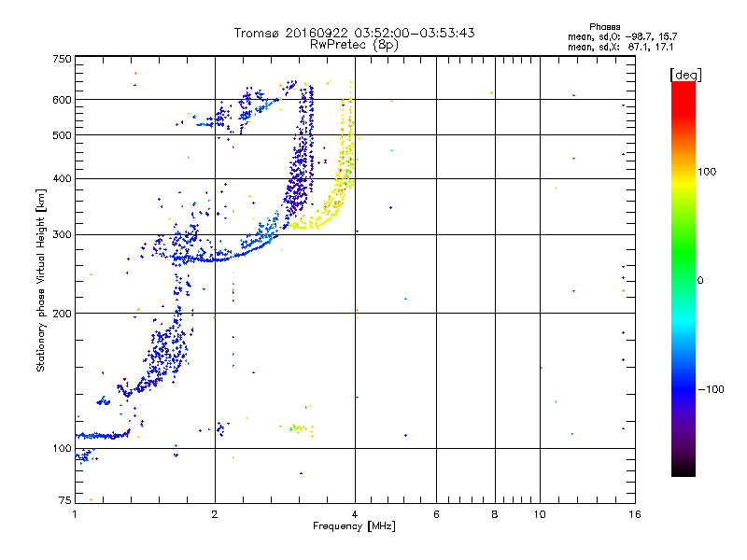This screenshot has width=747, height=560.
Task: Click the plot title "Tromsø 20160922 03:52:00-03:53:43"
Action: [354, 33]
